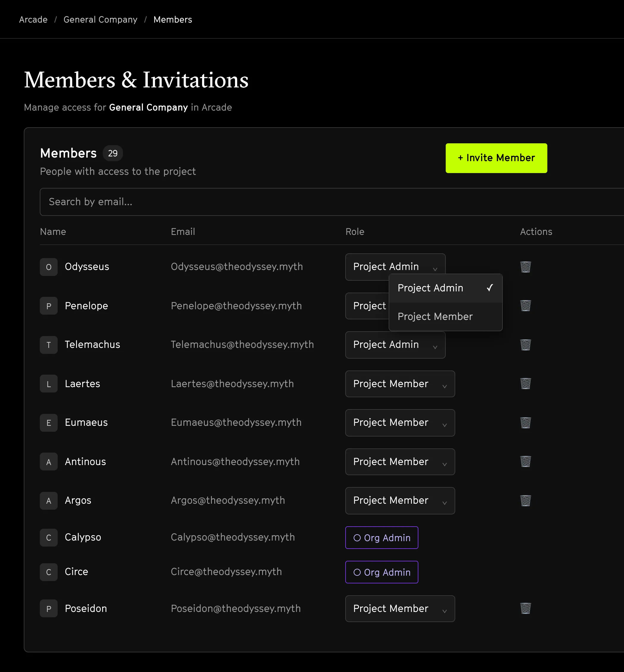Image resolution: width=624 pixels, height=672 pixels.
Task: Click the A avatar beside Argos
Action: point(49,501)
